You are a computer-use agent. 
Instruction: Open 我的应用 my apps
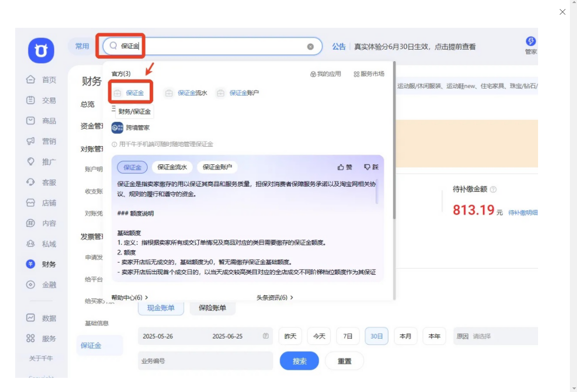[326, 74]
